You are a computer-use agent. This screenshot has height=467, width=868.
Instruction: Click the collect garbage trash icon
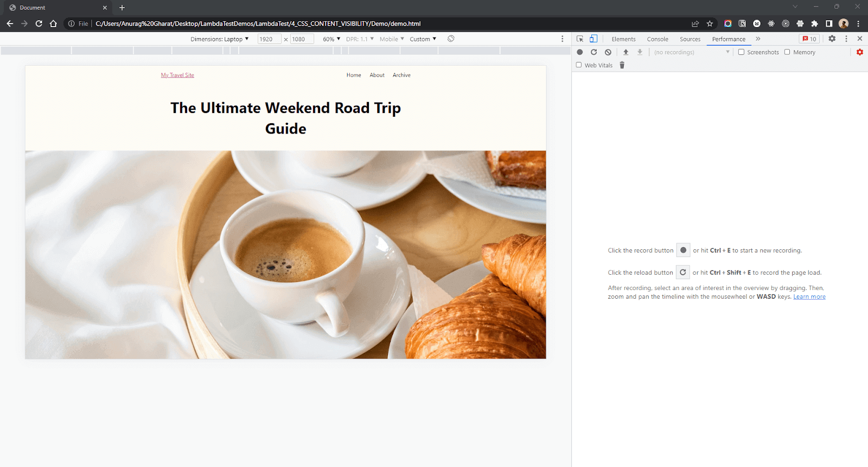[x=622, y=65]
